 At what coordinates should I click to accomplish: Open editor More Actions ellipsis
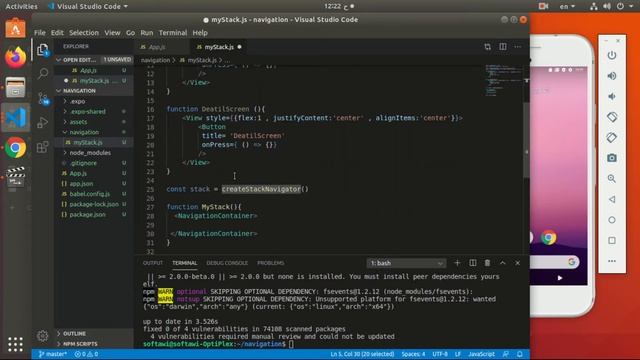(x=518, y=47)
